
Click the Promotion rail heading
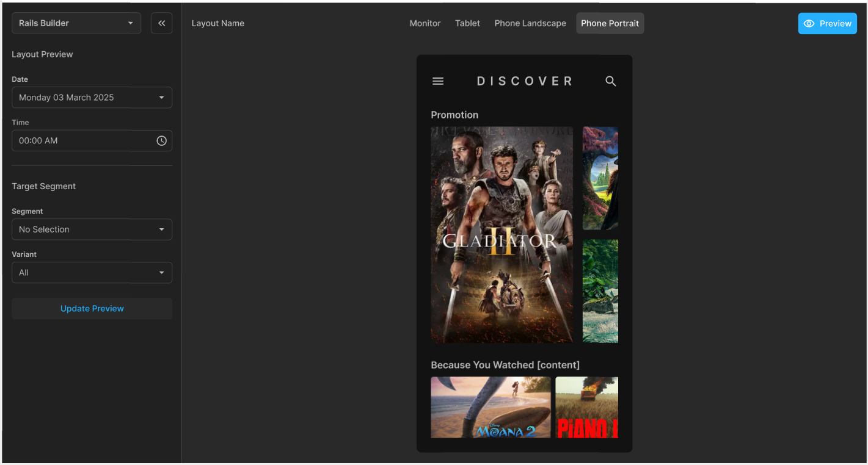(x=454, y=115)
